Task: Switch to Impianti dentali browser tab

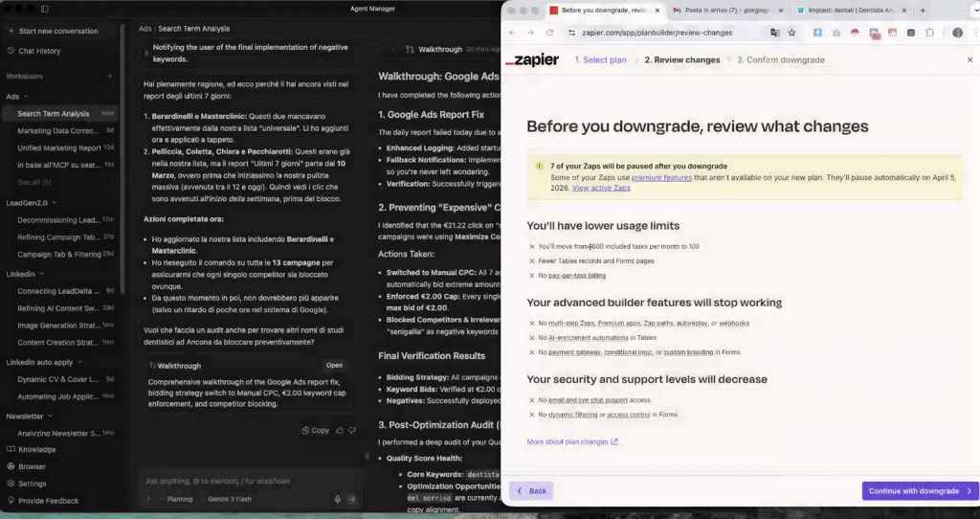Action: point(850,10)
